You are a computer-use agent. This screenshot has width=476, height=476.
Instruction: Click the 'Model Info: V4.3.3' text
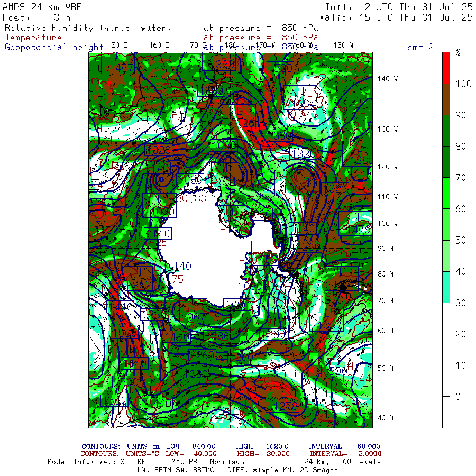(x=86, y=462)
